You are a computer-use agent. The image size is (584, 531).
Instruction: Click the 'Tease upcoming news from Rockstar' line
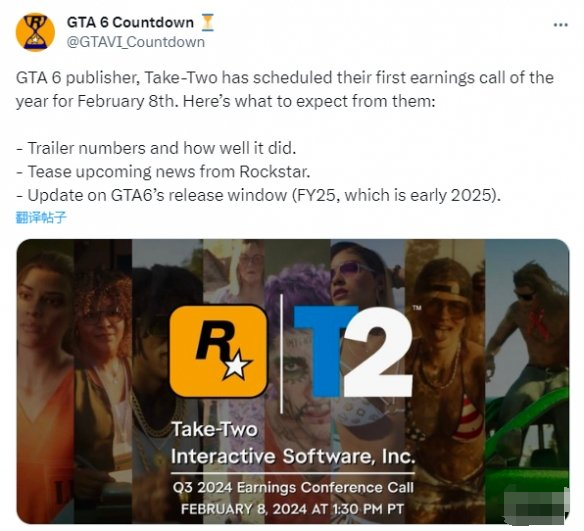coord(163,172)
